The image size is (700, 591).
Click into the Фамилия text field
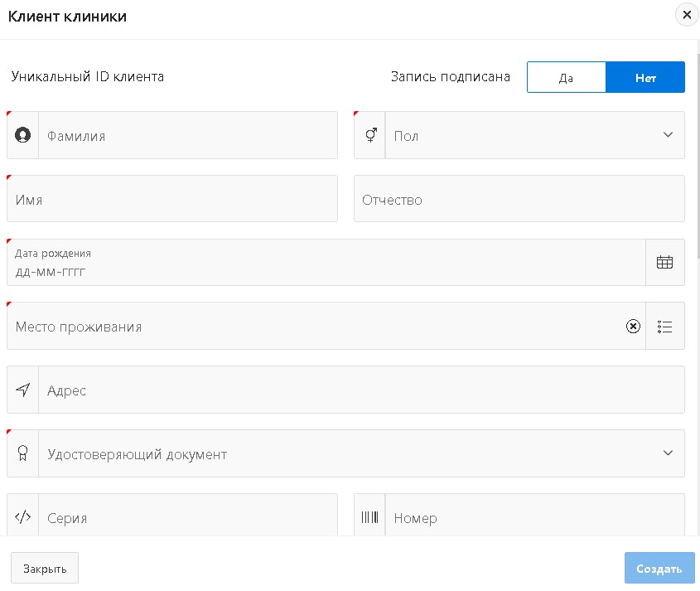coord(187,136)
